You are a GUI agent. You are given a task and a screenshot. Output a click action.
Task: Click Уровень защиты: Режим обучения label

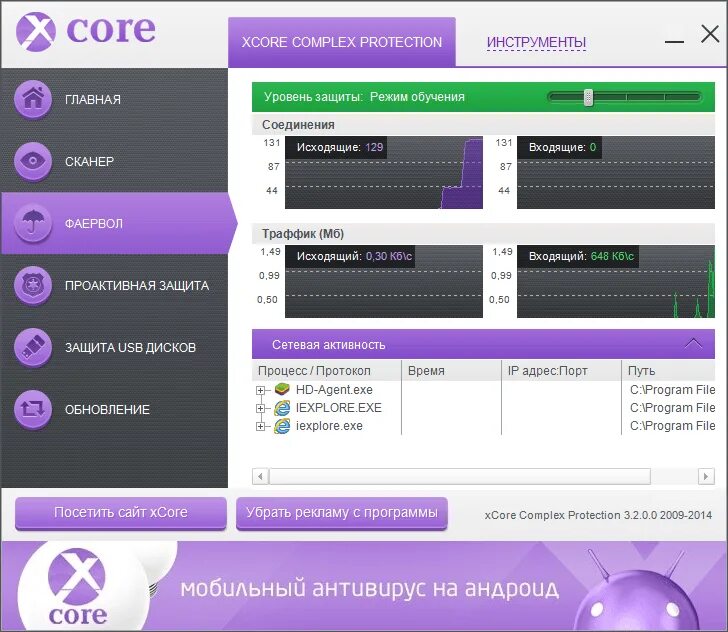pyautogui.click(x=364, y=97)
